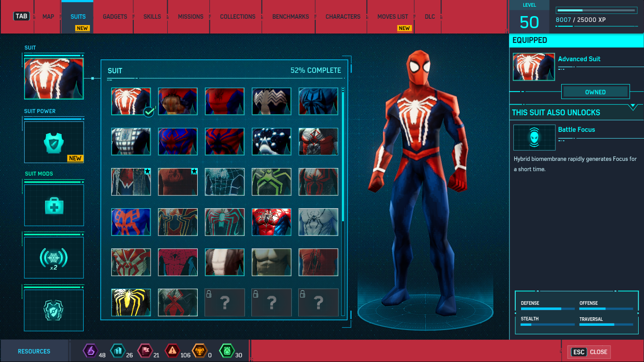Image resolution: width=644 pixels, height=362 pixels.
Task: Open the Collections tab
Action: pyautogui.click(x=237, y=17)
